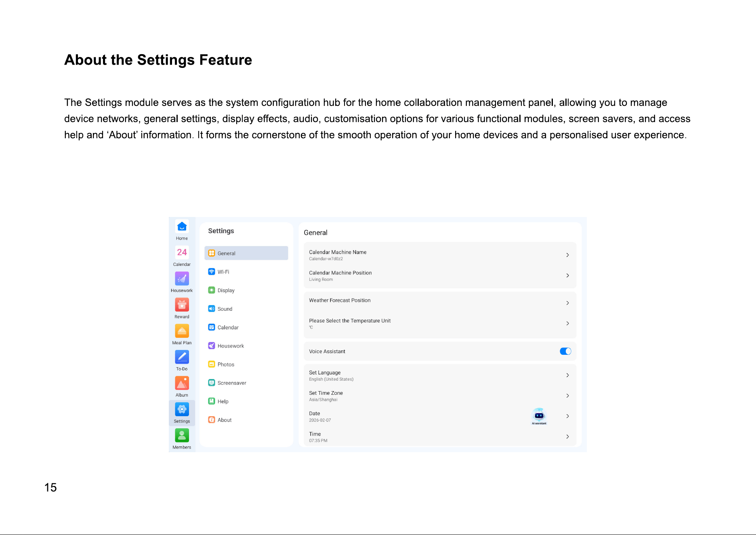Image resolution: width=756 pixels, height=535 pixels.
Task: Open temperature unit chevron
Action: click(x=567, y=323)
